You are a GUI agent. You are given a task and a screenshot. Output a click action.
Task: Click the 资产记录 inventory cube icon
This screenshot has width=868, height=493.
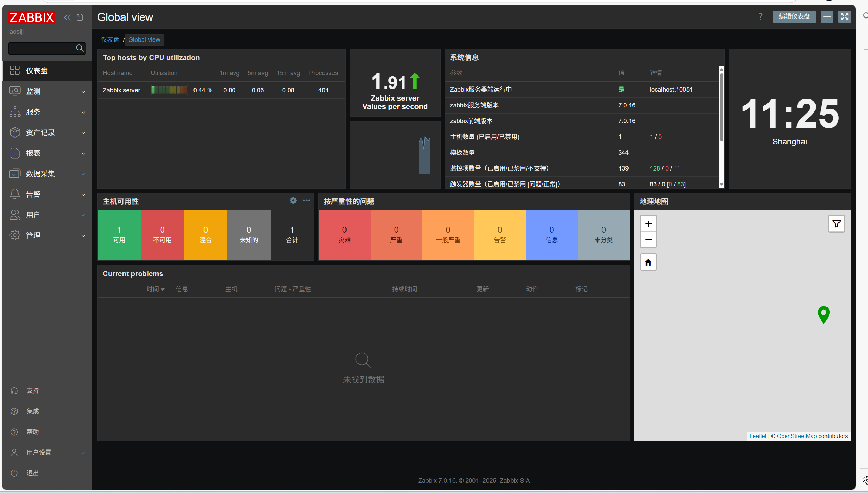[15, 132]
